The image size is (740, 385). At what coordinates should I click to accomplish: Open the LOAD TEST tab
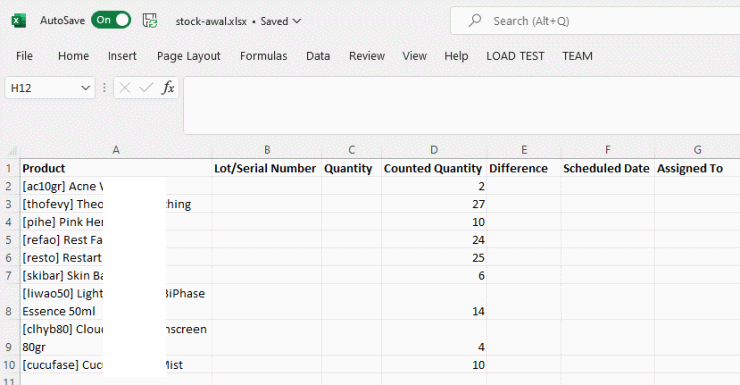tap(515, 56)
